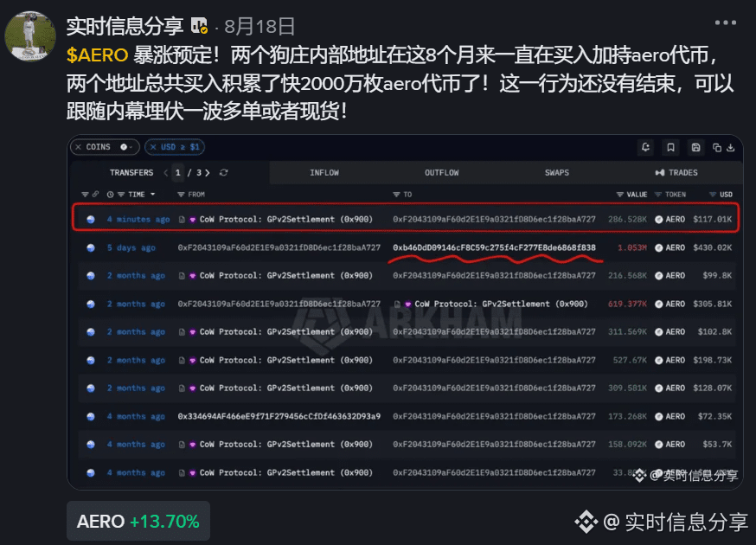Go to the next page chevron
The width and height of the screenshot is (756, 545).
point(208,173)
